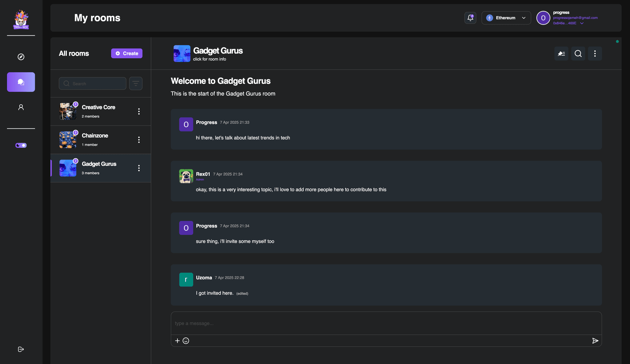Search messages with the magnifier icon
Screen dimensions: 630x364
coord(578,53)
